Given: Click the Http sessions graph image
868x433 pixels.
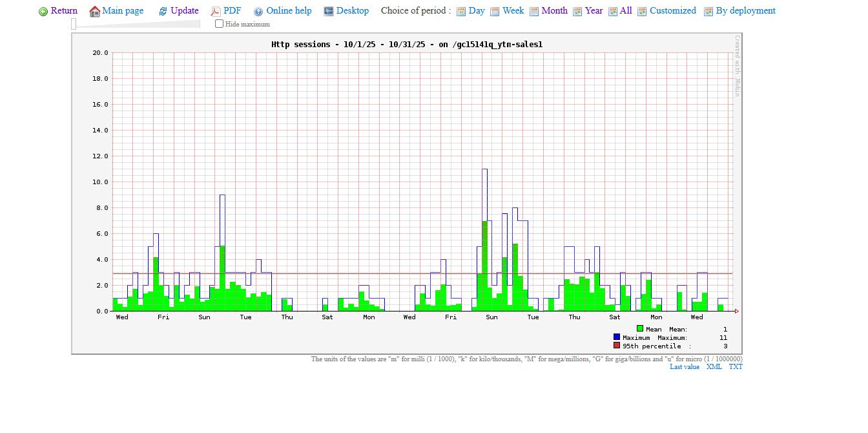Looking at the screenshot, I should point(407,194).
